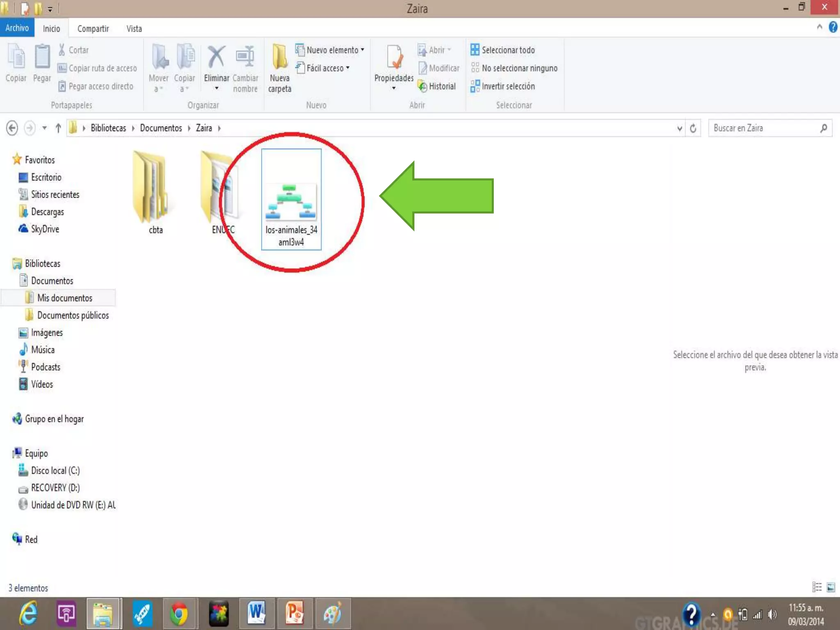840x630 pixels.
Task: Open the address bar history dropdown
Action: point(680,128)
